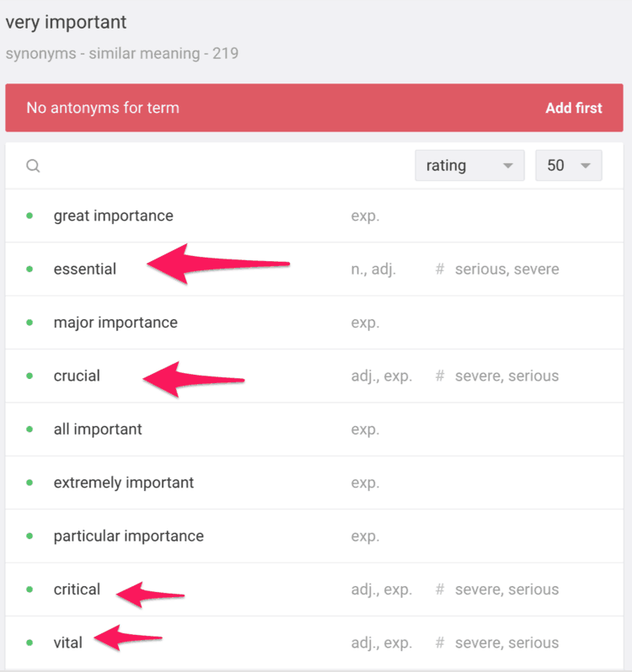Open the phrase 'particular importance'
The height and width of the screenshot is (672, 632).
click(129, 536)
